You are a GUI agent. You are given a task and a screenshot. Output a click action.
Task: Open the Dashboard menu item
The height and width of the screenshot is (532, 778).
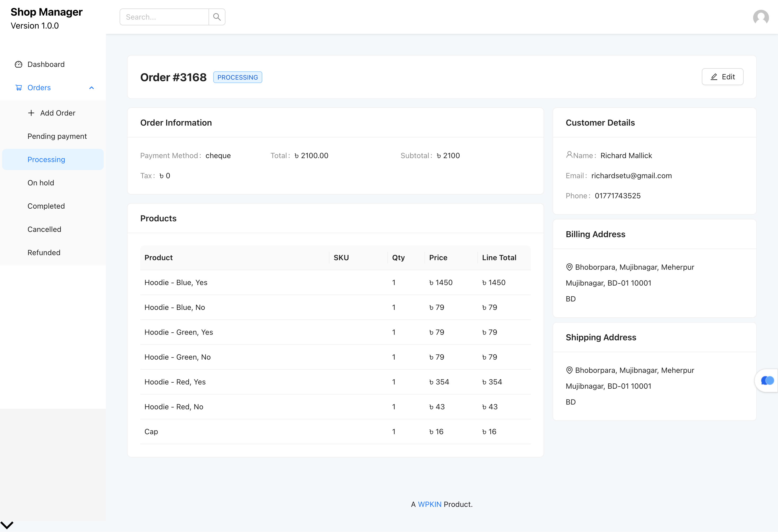[53, 64]
